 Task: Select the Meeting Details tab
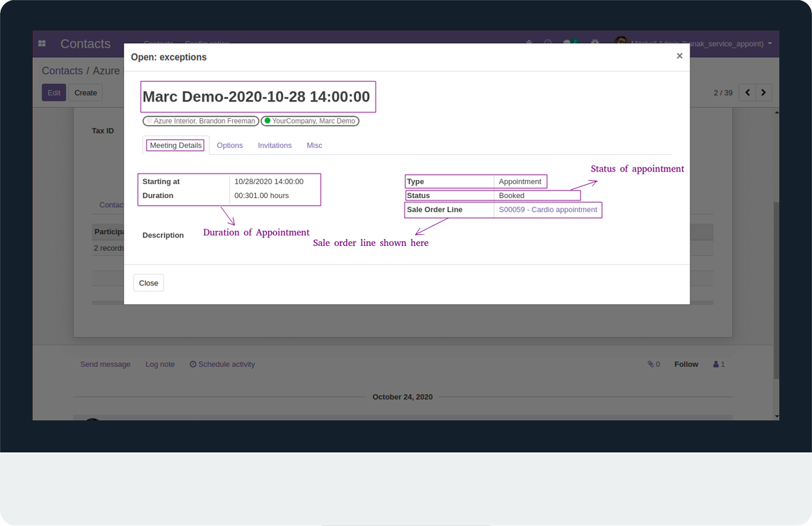176,145
